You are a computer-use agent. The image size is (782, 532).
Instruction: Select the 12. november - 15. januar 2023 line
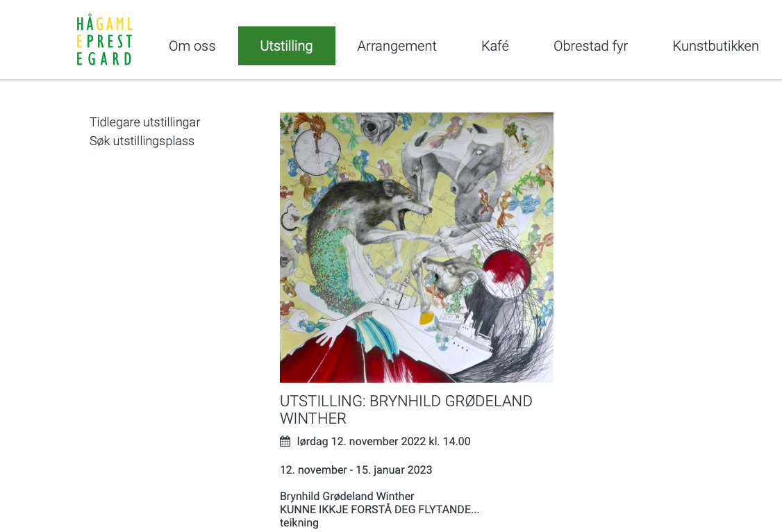tap(356, 469)
